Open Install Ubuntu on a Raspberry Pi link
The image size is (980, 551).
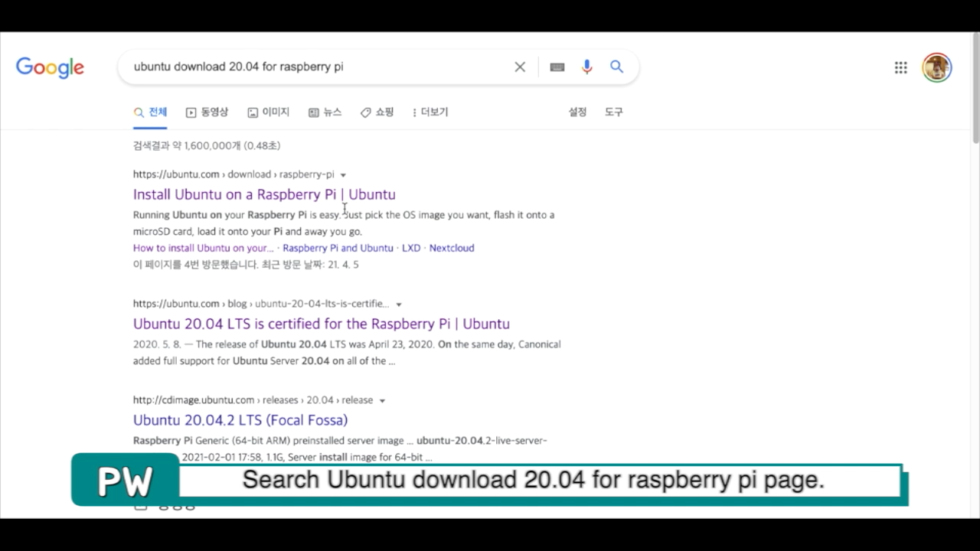point(264,194)
